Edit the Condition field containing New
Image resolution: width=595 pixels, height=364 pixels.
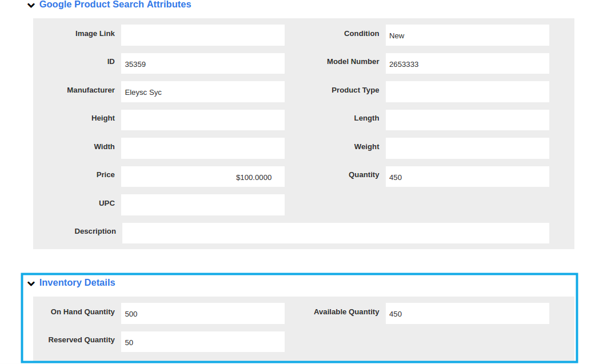(467, 35)
